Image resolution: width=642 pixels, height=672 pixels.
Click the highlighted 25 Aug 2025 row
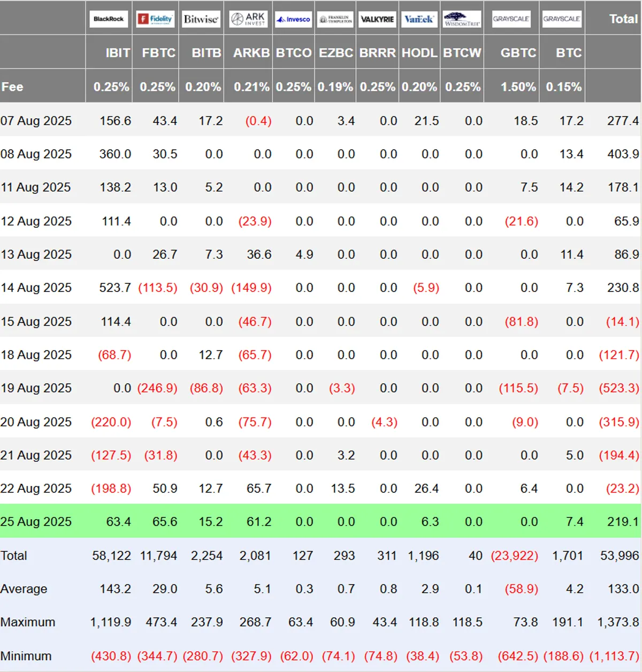tap(321, 521)
